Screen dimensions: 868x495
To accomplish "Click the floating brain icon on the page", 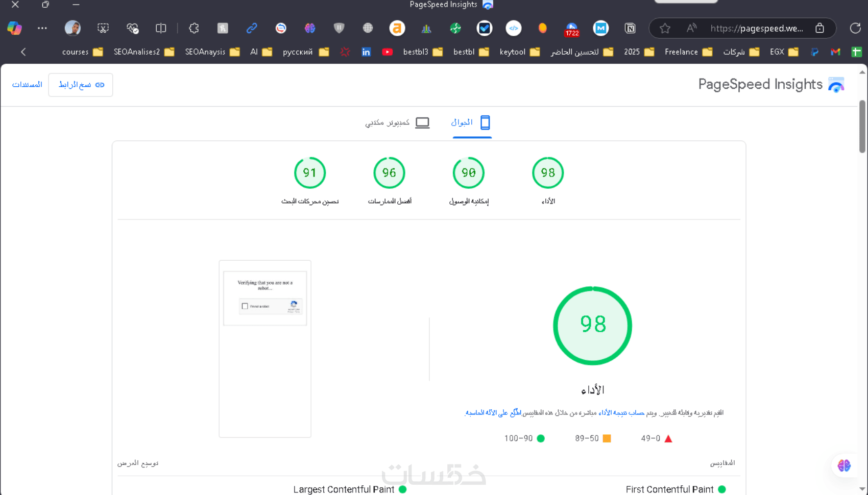I will click(844, 465).
